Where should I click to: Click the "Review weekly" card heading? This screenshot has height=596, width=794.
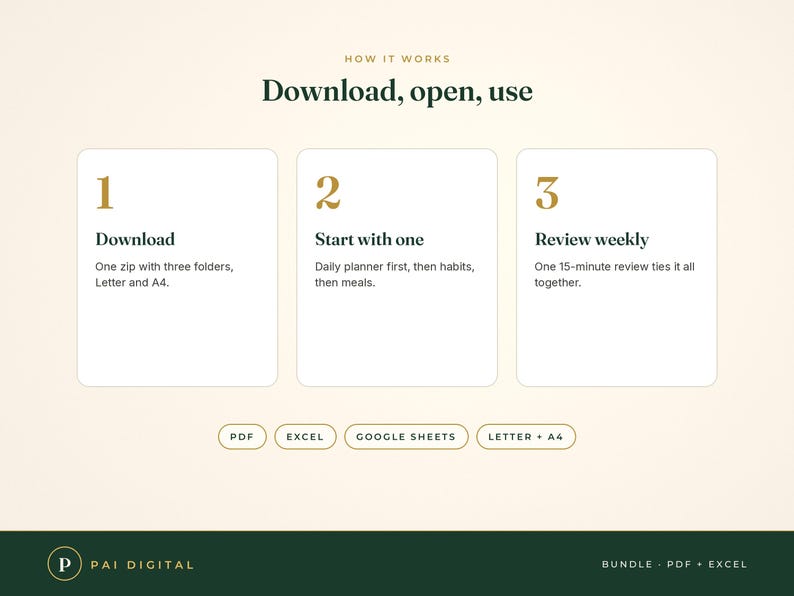[x=592, y=240]
